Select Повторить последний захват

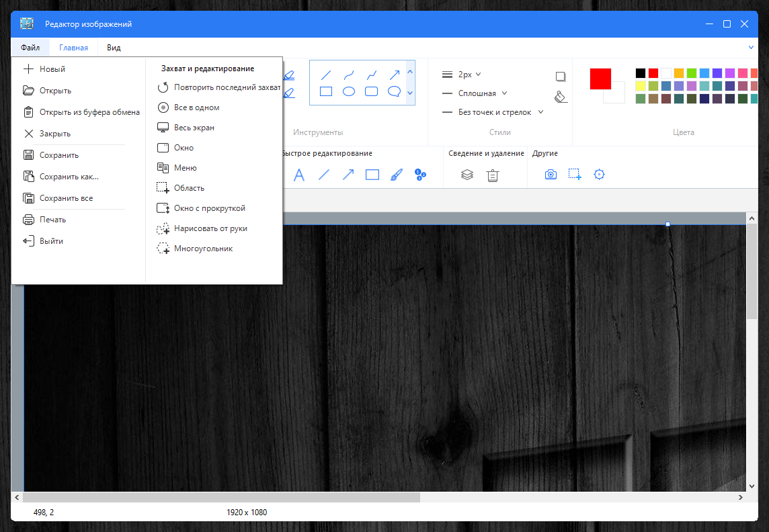click(x=218, y=87)
